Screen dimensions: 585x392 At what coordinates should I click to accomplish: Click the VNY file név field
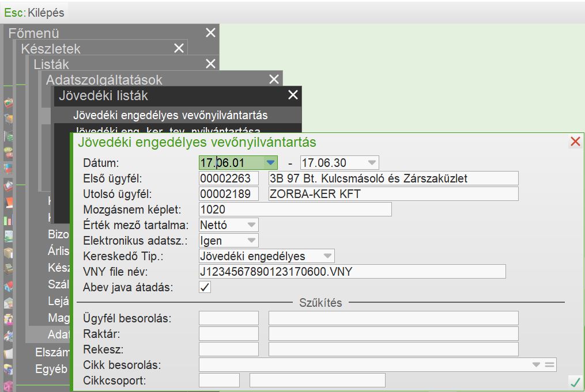click(352, 272)
